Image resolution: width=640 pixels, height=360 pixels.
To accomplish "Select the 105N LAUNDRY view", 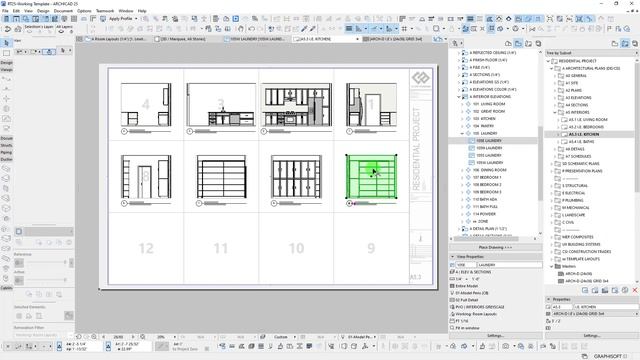I will click(489, 148).
